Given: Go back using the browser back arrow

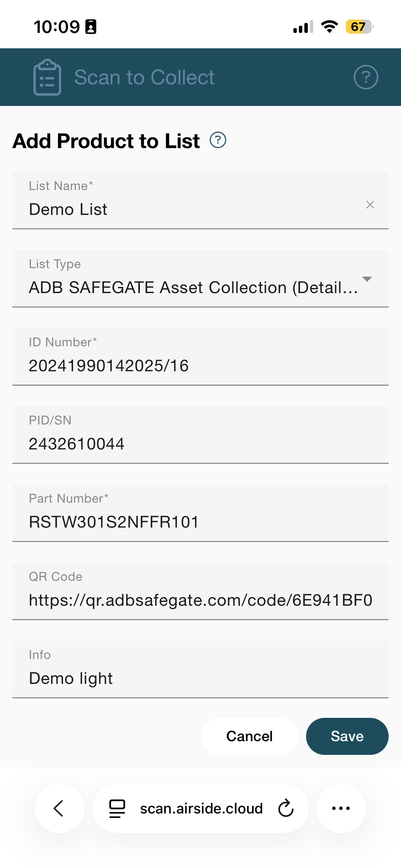Looking at the screenshot, I should 59,808.
